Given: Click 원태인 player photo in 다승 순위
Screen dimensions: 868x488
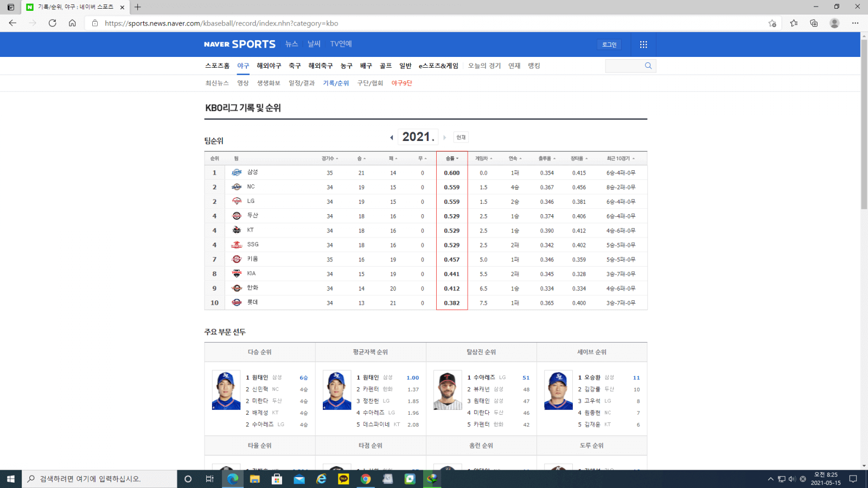Looking at the screenshot, I should point(226,390).
